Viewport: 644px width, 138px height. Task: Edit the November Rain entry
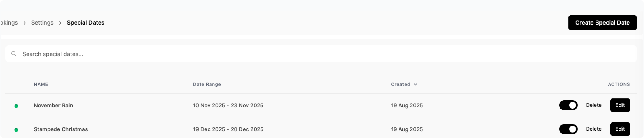click(x=620, y=105)
